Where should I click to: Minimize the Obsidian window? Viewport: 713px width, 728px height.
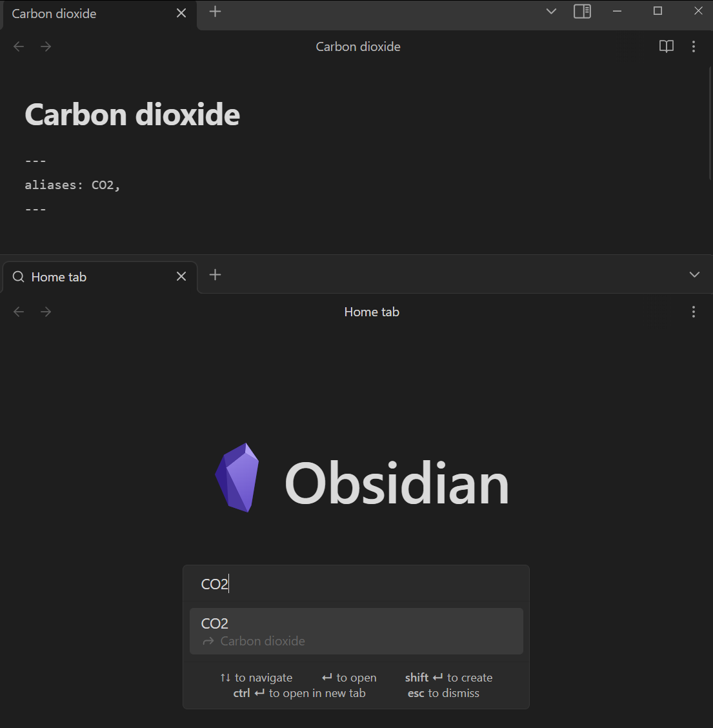point(617,11)
